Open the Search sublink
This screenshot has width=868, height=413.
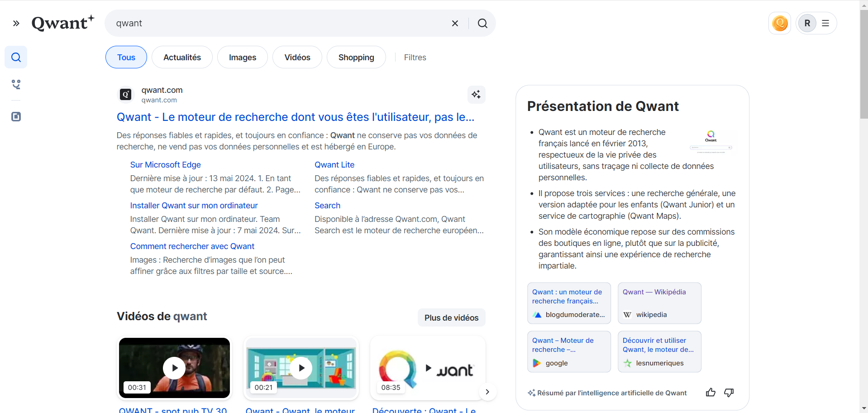tap(327, 206)
